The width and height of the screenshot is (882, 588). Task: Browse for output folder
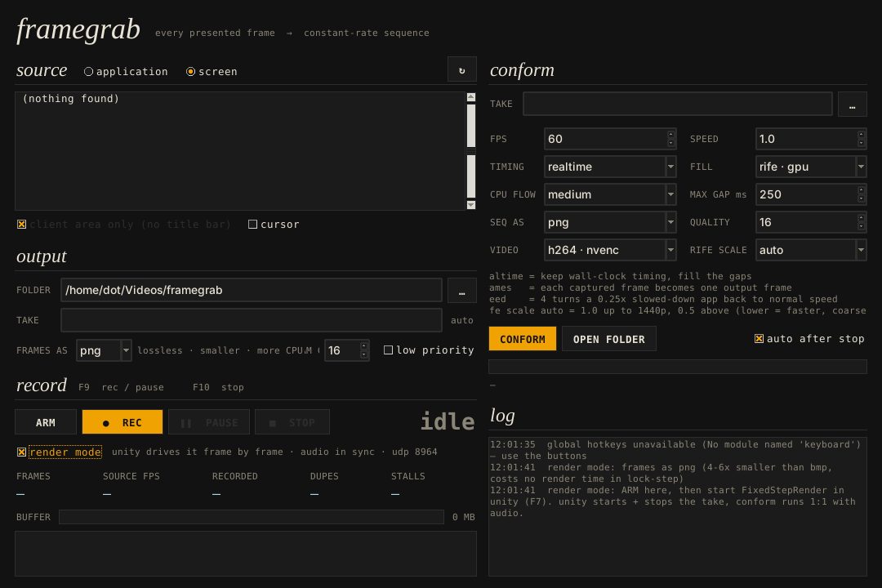(461, 291)
